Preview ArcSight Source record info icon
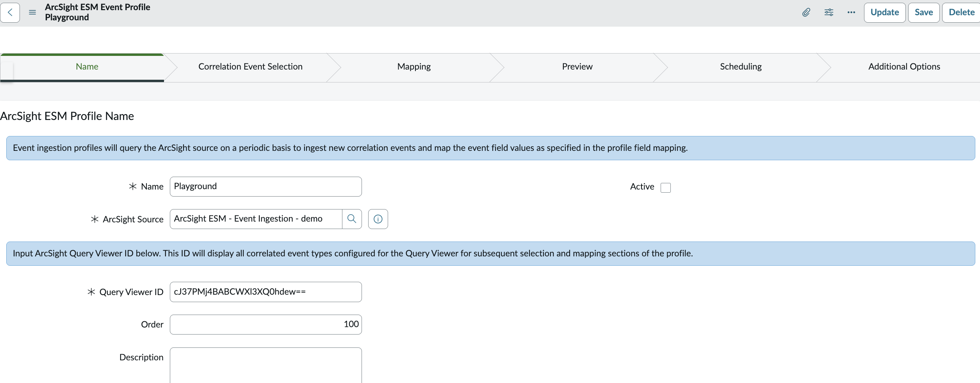 (x=378, y=219)
